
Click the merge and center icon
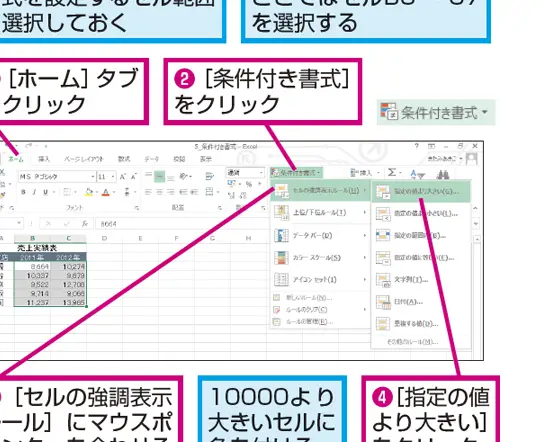coord(209,192)
